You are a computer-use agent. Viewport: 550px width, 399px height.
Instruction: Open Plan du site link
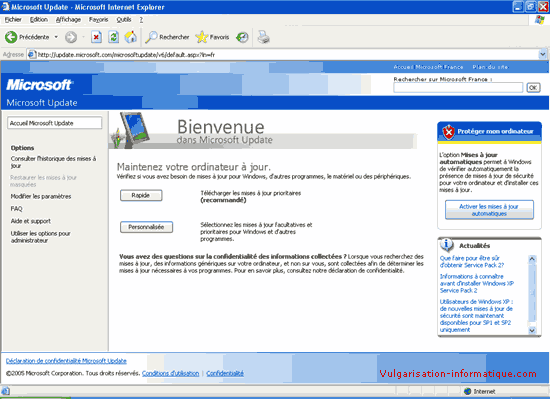click(490, 67)
